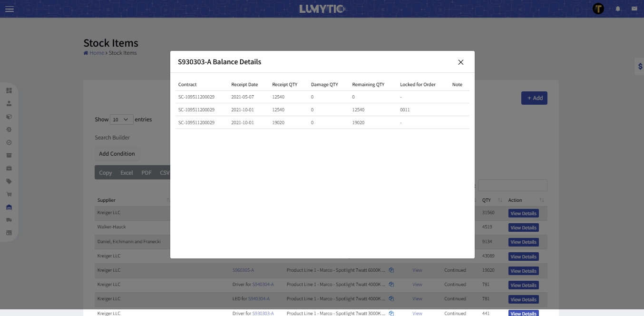Expand the show entries dropdown
Screen dimensions: 644x316
(x=121, y=120)
